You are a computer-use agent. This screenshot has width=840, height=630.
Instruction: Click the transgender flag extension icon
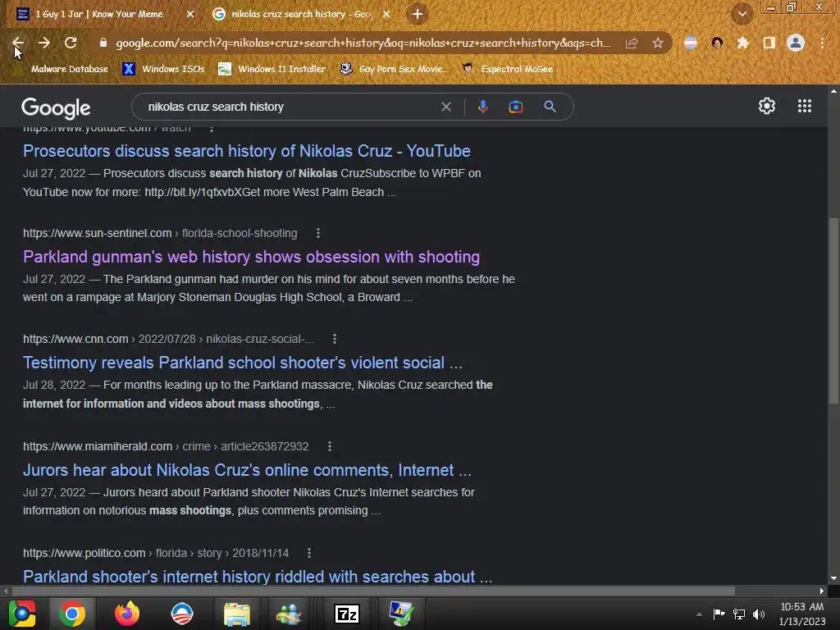pyautogui.click(x=691, y=43)
